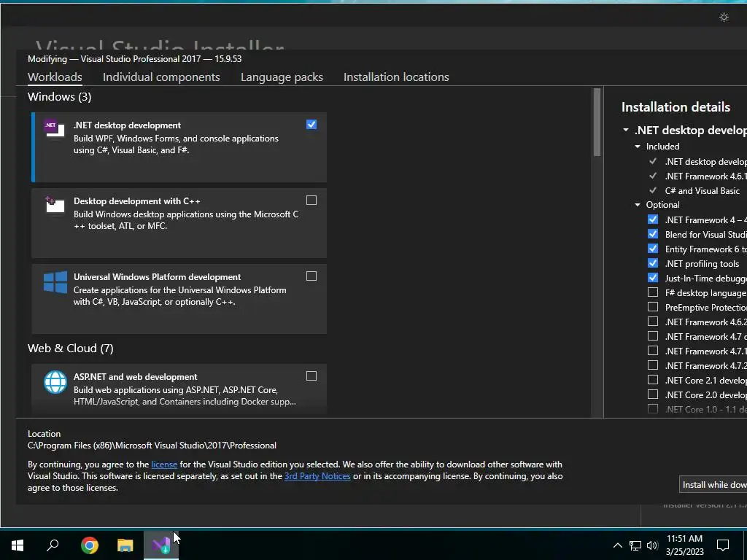Click the Windows (3) category heading
This screenshot has height=560, width=747.
click(x=60, y=97)
